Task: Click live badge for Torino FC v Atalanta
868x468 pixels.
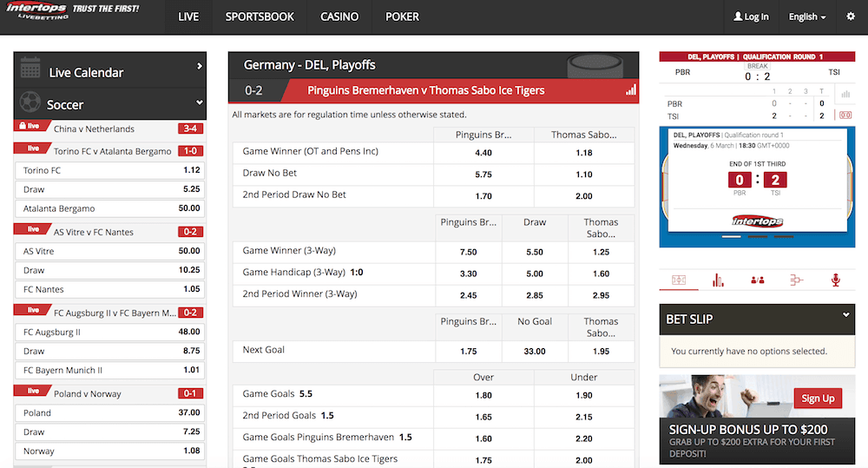Action: coord(32,148)
